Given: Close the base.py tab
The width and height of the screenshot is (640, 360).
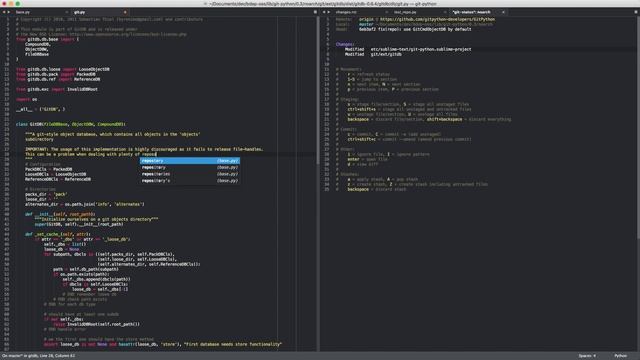Looking at the screenshot, I should click(x=67, y=12).
